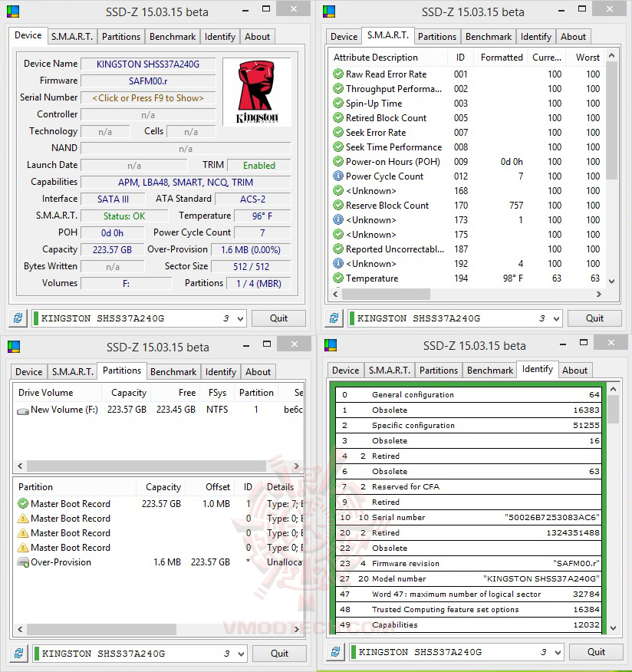Open Identify tab in Partitions window
The height and width of the screenshot is (672, 632).
click(x=221, y=372)
